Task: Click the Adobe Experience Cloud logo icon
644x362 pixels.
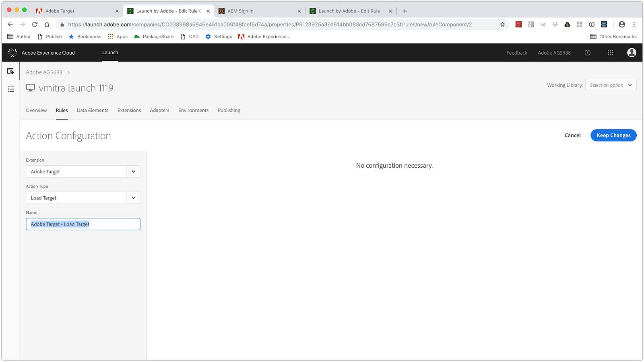Action: 12,53
